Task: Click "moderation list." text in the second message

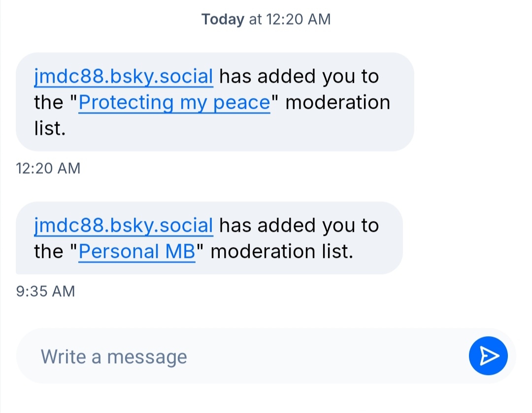Action: tap(285, 252)
